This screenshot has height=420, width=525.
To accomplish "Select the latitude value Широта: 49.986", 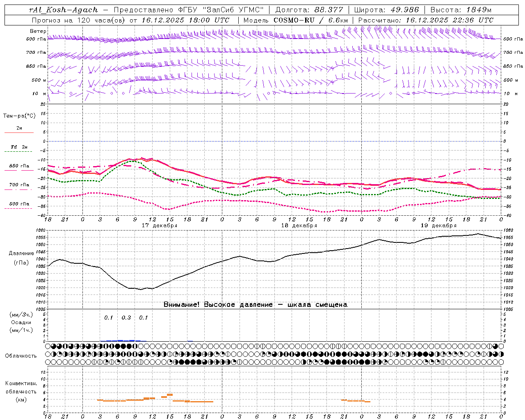I will point(386,10).
